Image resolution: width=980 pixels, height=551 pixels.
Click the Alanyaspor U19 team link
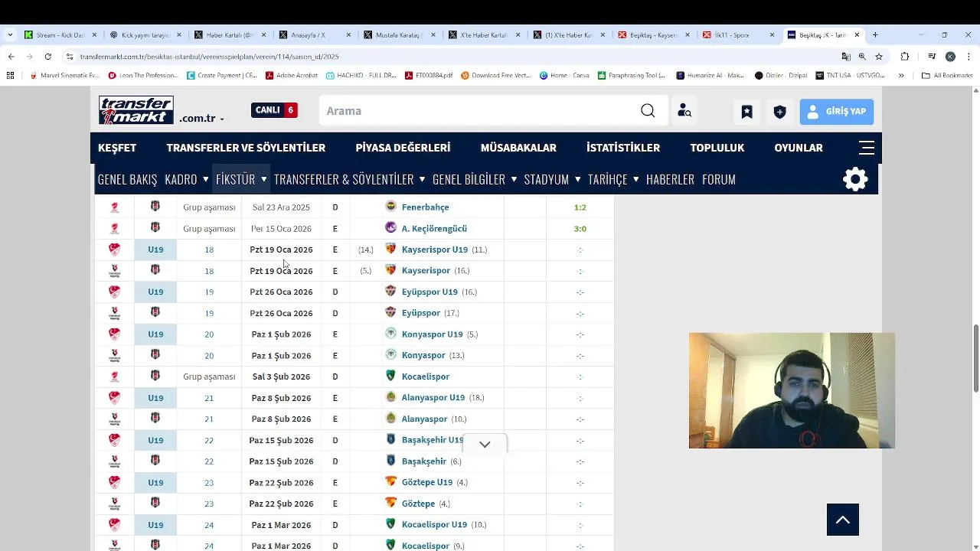point(433,397)
